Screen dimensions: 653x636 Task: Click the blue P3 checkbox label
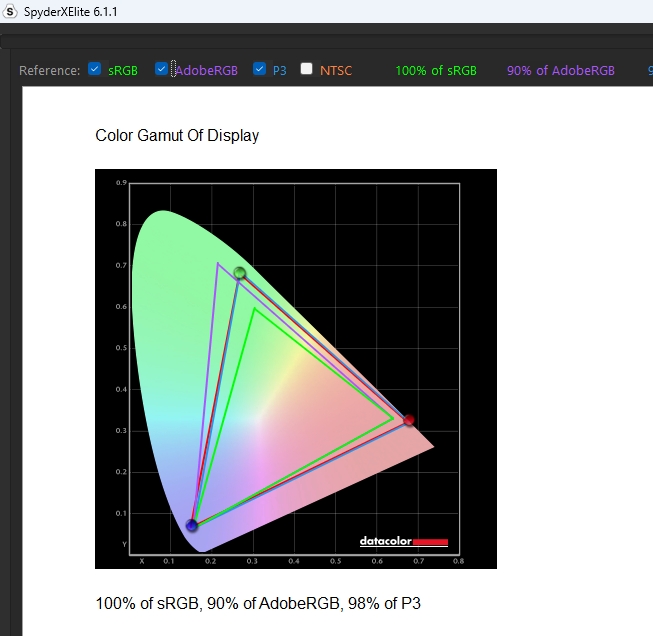279,71
